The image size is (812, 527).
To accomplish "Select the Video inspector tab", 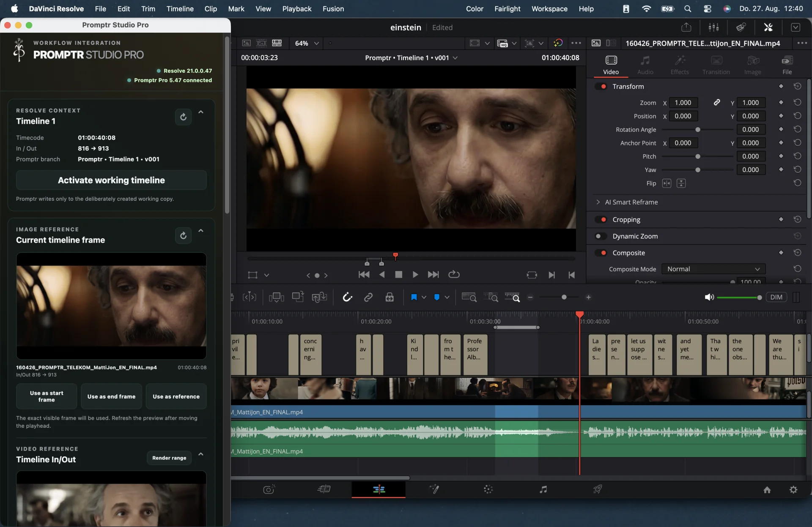I will tap(611, 66).
